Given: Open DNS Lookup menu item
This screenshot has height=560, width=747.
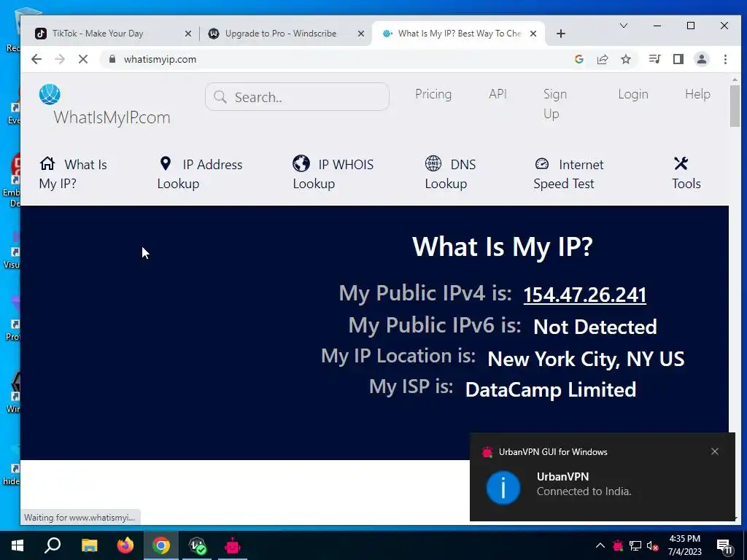Looking at the screenshot, I should (x=450, y=174).
